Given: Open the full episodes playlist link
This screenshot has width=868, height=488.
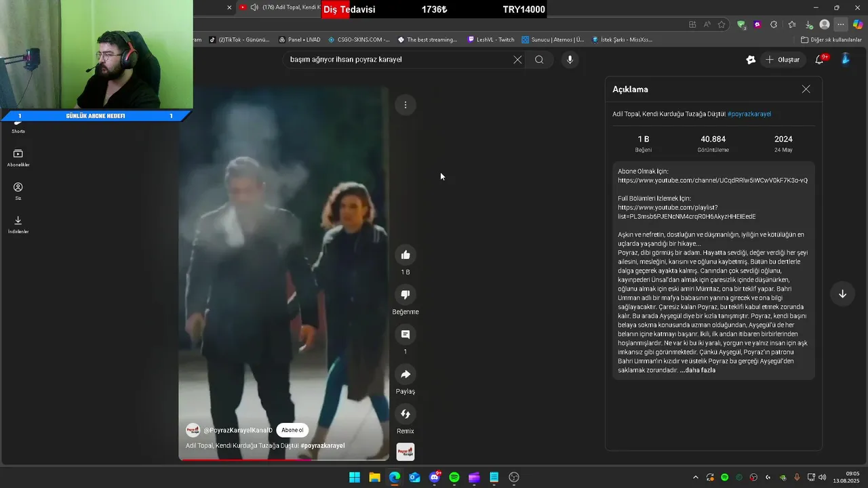Looking at the screenshot, I should [686, 212].
